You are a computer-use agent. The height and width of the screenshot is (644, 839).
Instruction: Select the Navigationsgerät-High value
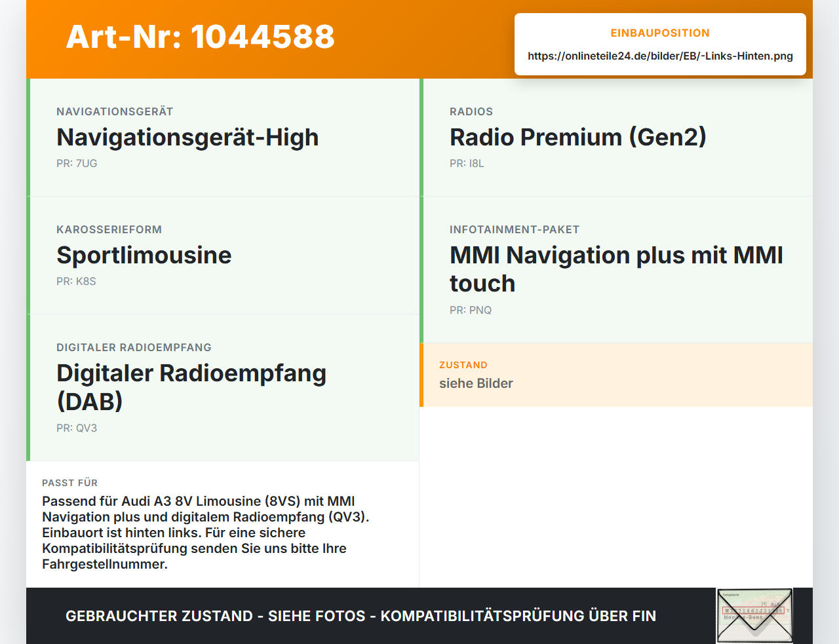[187, 137]
